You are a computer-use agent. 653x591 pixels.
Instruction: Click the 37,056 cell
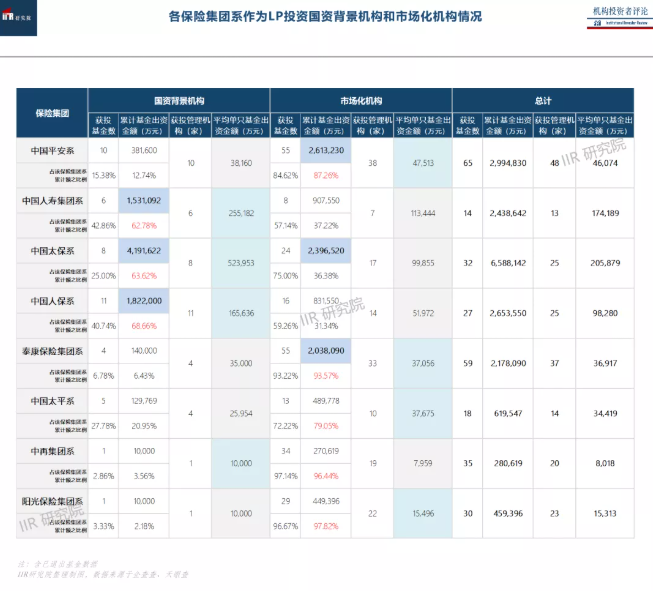point(423,363)
